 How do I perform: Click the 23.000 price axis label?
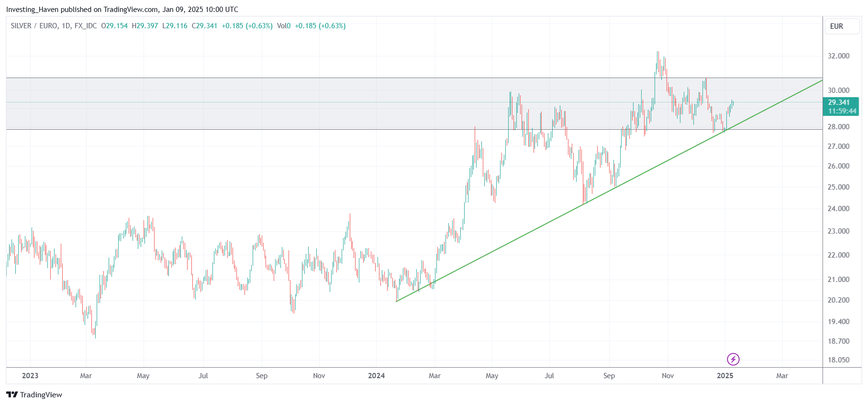click(x=839, y=231)
